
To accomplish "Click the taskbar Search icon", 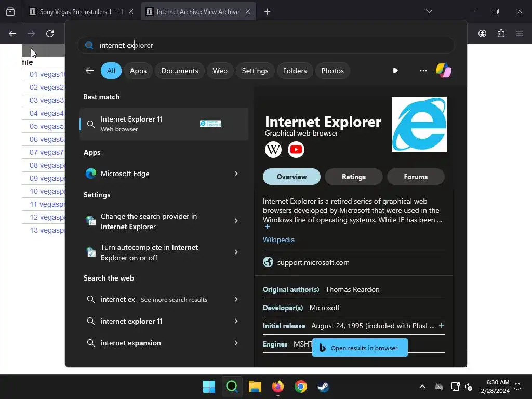I will [x=232, y=387].
